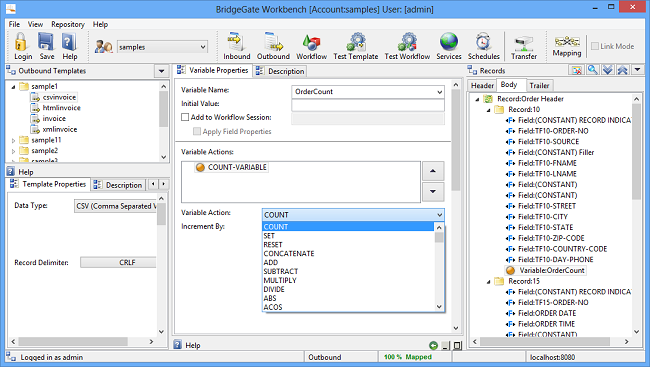
Task: Move variable action down with arrow button
Action: pyautogui.click(x=433, y=192)
